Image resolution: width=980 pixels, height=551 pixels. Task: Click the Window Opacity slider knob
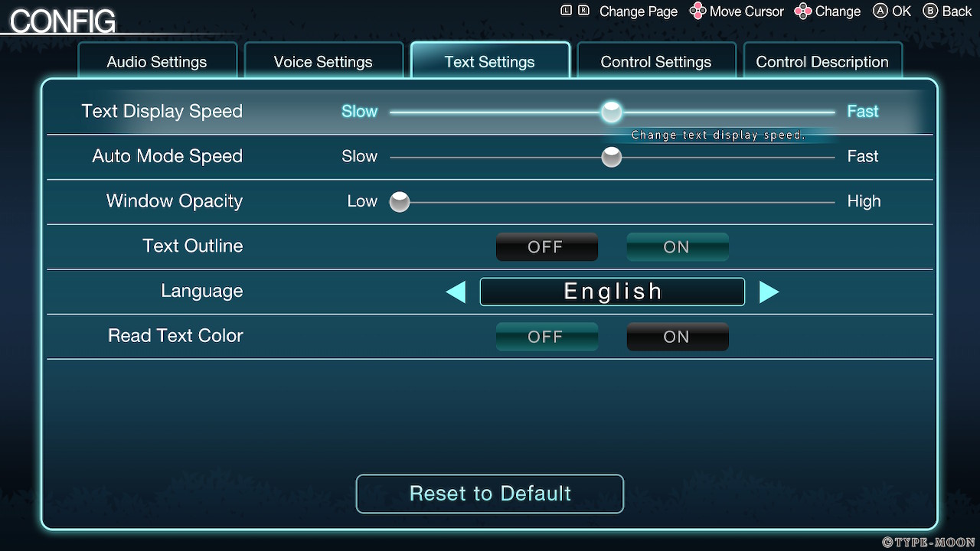[x=400, y=202]
